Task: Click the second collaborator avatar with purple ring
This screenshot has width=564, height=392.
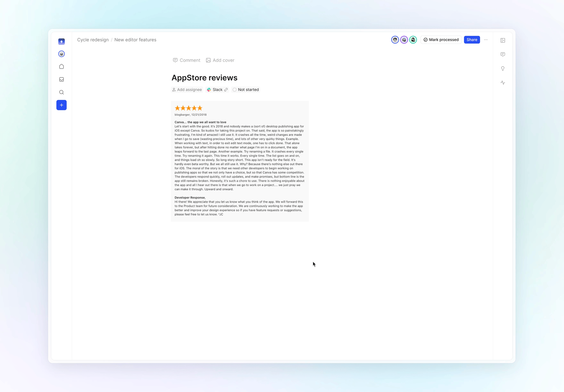Action: tap(404, 40)
